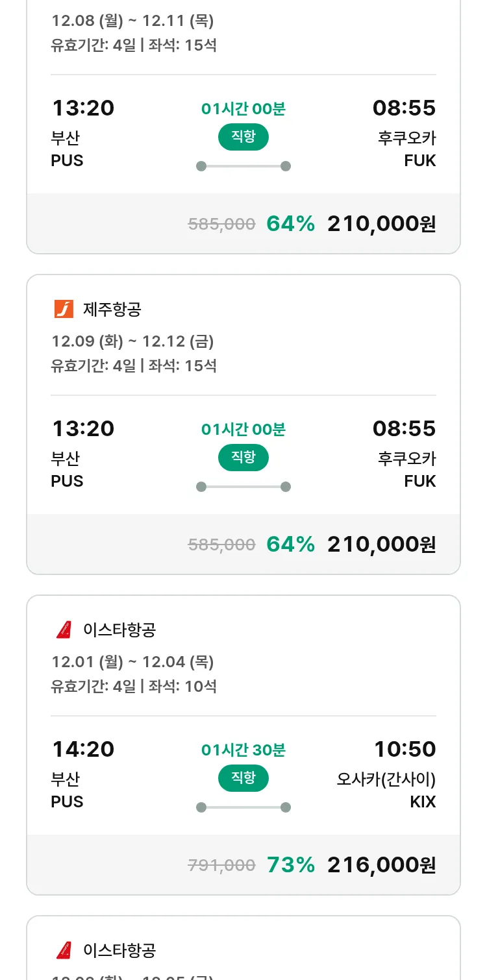Select 210,000원 price on the 12.08–12.11 card

coord(381,224)
